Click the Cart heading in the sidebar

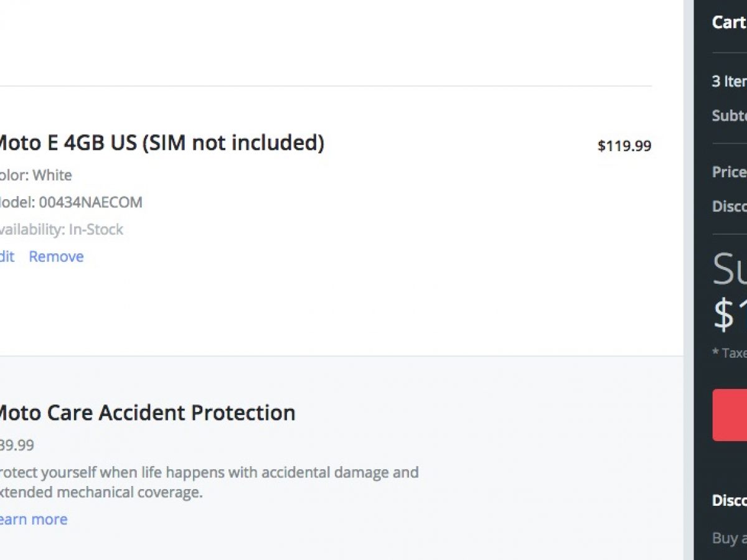point(729,22)
